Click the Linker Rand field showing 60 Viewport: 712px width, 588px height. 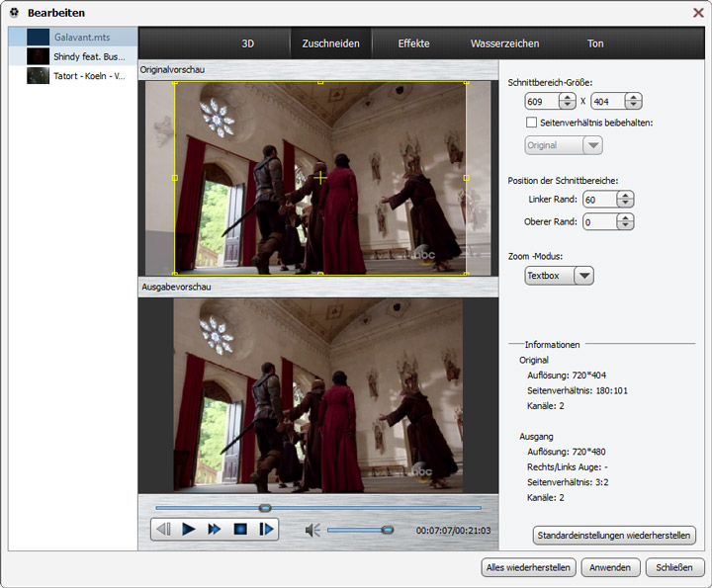[600, 200]
